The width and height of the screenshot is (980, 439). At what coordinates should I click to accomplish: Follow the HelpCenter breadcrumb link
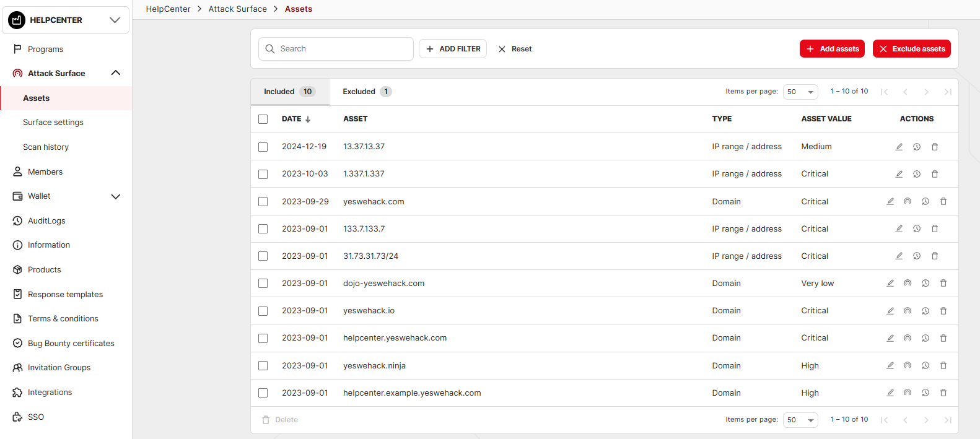tap(168, 9)
